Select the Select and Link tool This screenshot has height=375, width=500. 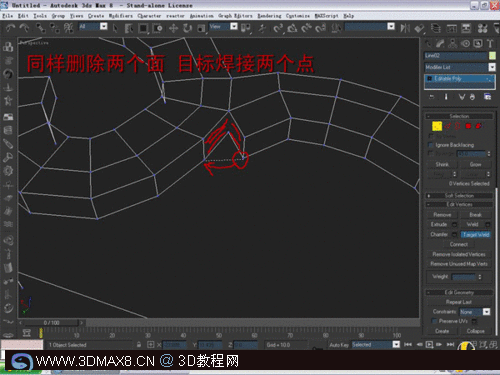click(x=41, y=28)
